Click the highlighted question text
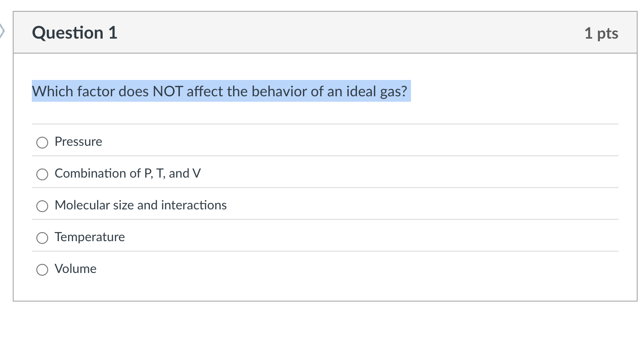This screenshot has width=644, height=347. coord(221,91)
